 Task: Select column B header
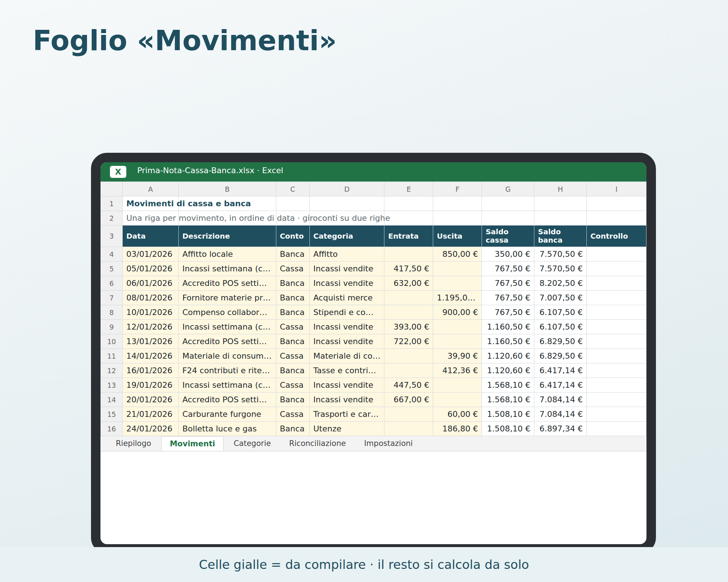point(227,189)
